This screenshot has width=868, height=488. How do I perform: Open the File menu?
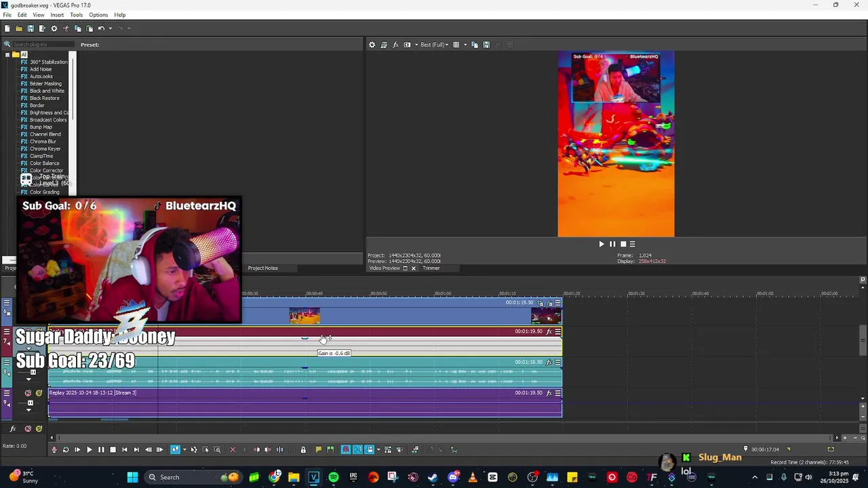(x=7, y=15)
